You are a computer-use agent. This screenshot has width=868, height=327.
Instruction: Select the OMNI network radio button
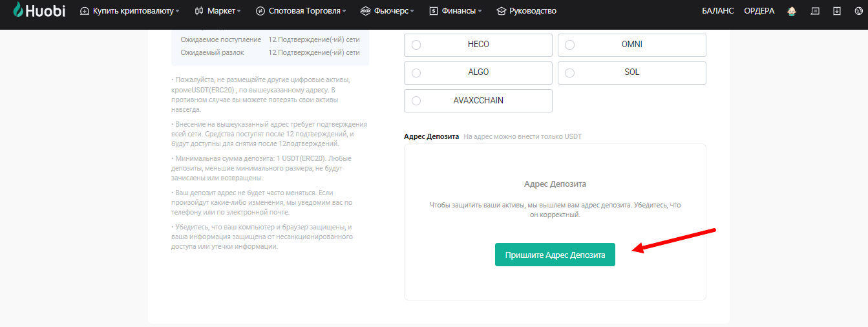570,45
